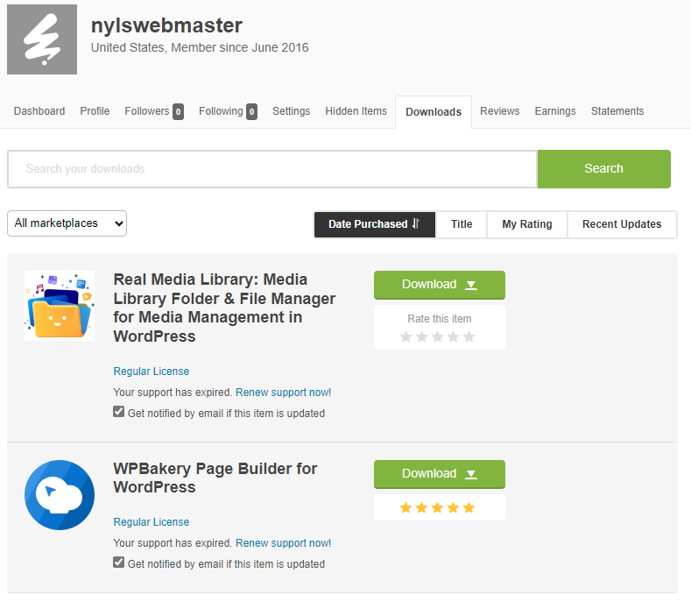Focus the Search your downloads field
The image size is (691, 616).
[x=272, y=169]
